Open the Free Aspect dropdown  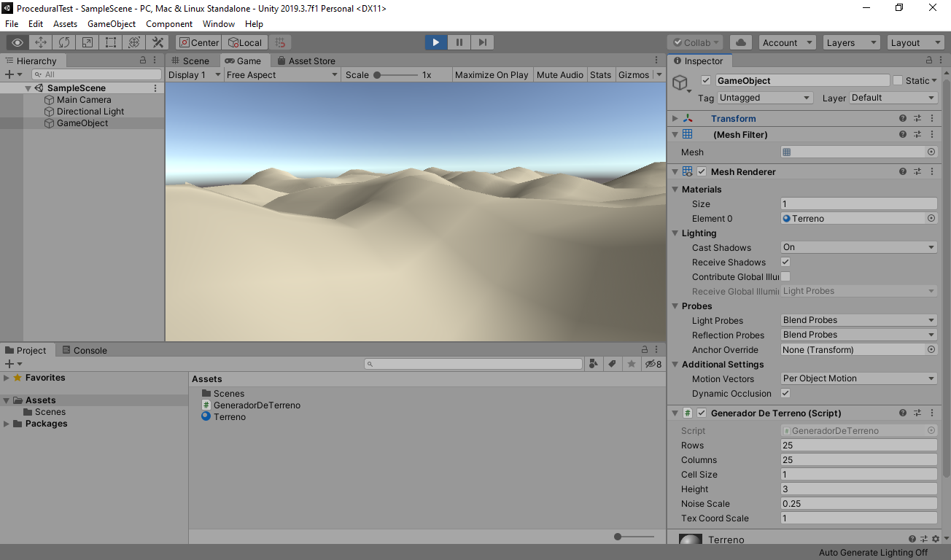pos(282,74)
